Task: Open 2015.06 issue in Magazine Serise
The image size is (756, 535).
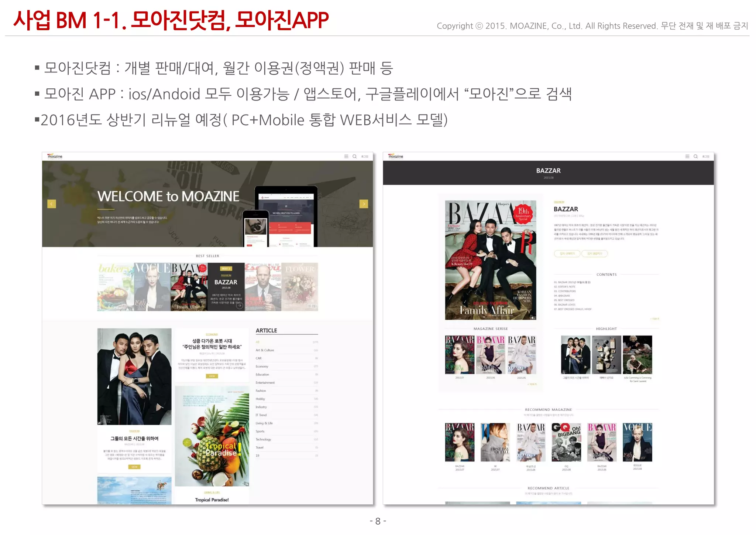Action: point(491,355)
